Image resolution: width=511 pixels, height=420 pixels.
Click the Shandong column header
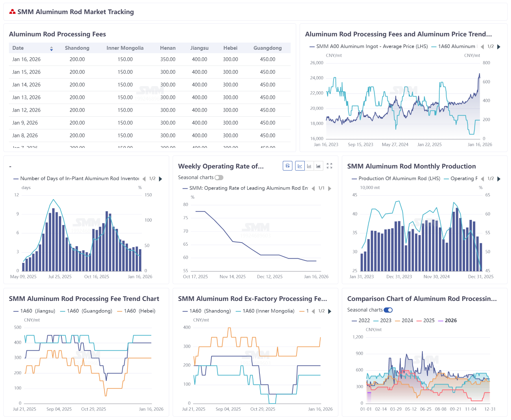point(77,48)
